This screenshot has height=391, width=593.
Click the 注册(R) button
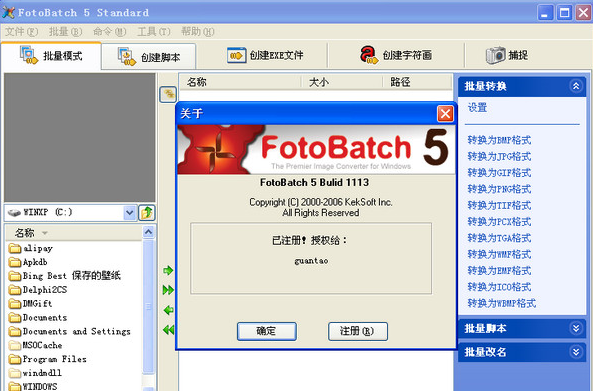click(358, 331)
